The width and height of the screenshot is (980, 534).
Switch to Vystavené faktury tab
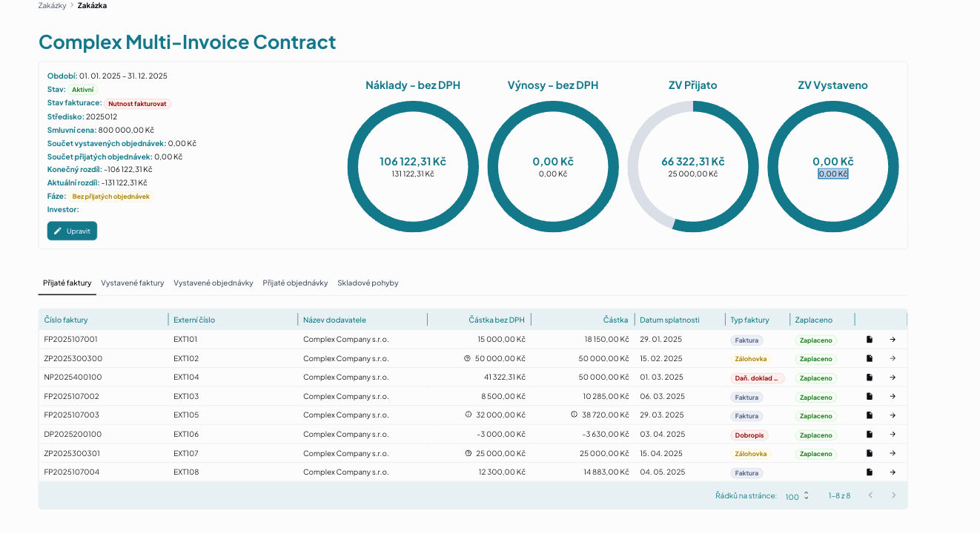[133, 283]
